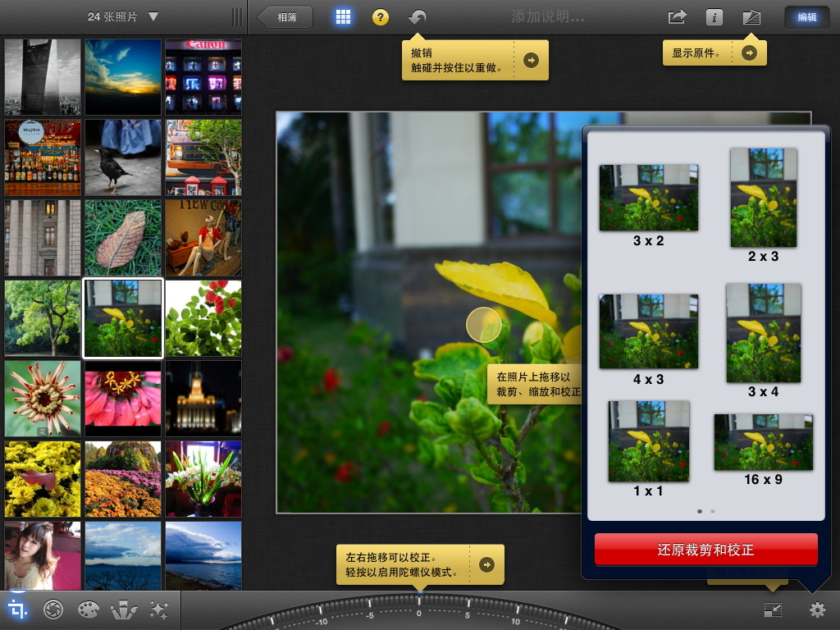Select the 3 x 2 aspect ratio

pyautogui.click(x=649, y=196)
